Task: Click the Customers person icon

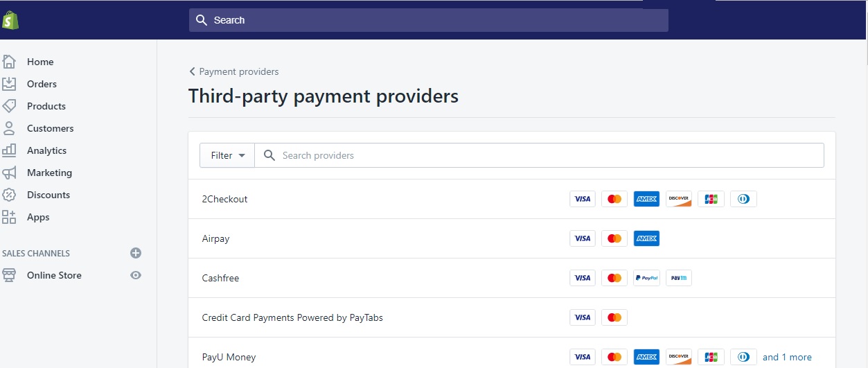Action: pyautogui.click(x=9, y=128)
